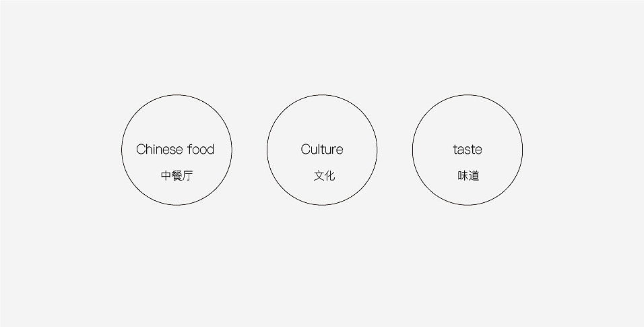Select the 中餐厅 Chinese label
This screenshot has height=327, width=644.
coord(176,175)
